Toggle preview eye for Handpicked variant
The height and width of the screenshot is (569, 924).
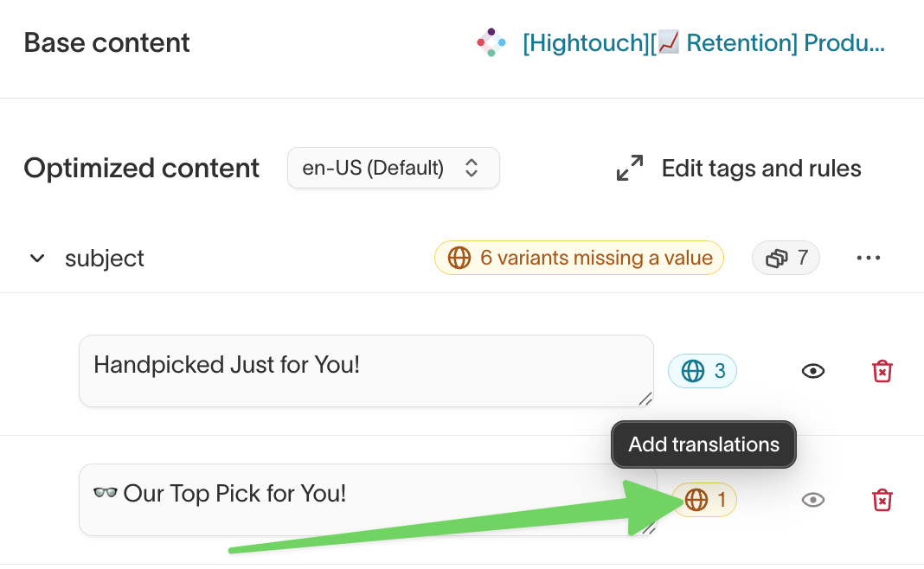(x=813, y=371)
